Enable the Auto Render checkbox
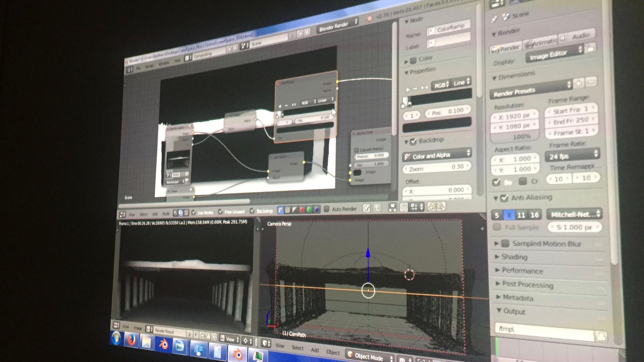The image size is (644, 362). click(326, 209)
